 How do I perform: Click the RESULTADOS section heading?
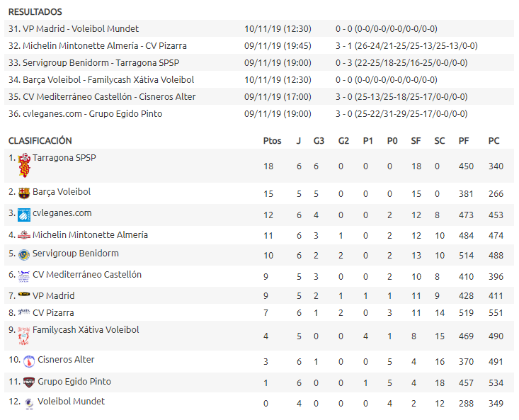[x=35, y=12]
